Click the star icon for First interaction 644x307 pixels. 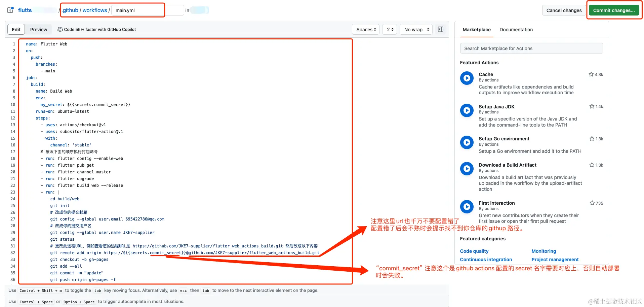pos(592,203)
